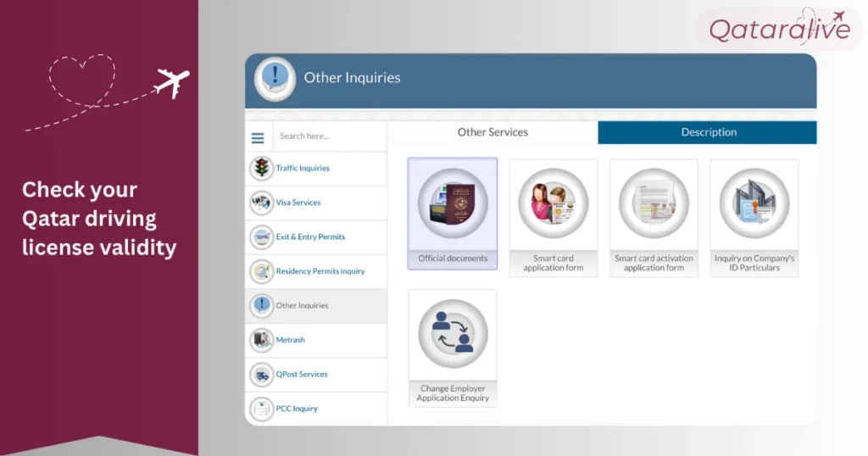This screenshot has height=456, width=868.
Task: Switch to the Description tab
Action: [708, 132]
